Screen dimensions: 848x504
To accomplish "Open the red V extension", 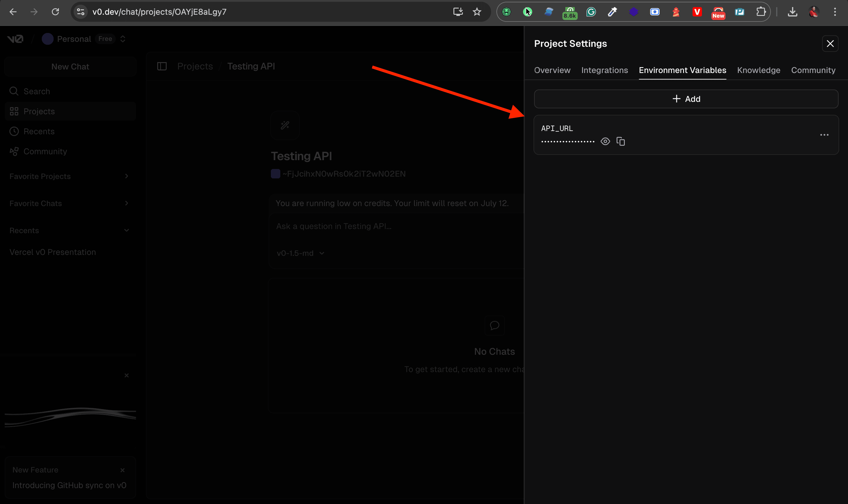I will [x=697, y=12].
